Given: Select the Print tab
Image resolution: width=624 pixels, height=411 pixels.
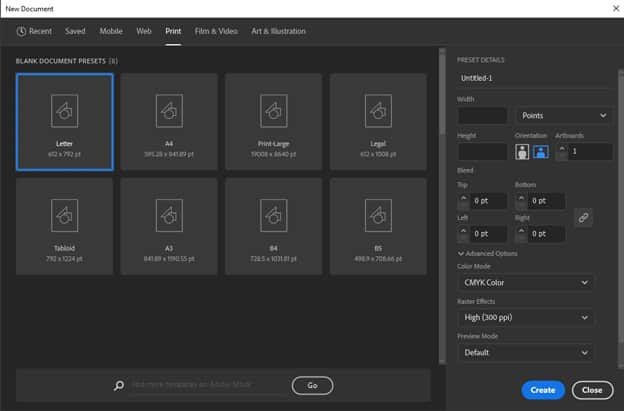Looking at the screenshot, I should [x=173, y=31].
